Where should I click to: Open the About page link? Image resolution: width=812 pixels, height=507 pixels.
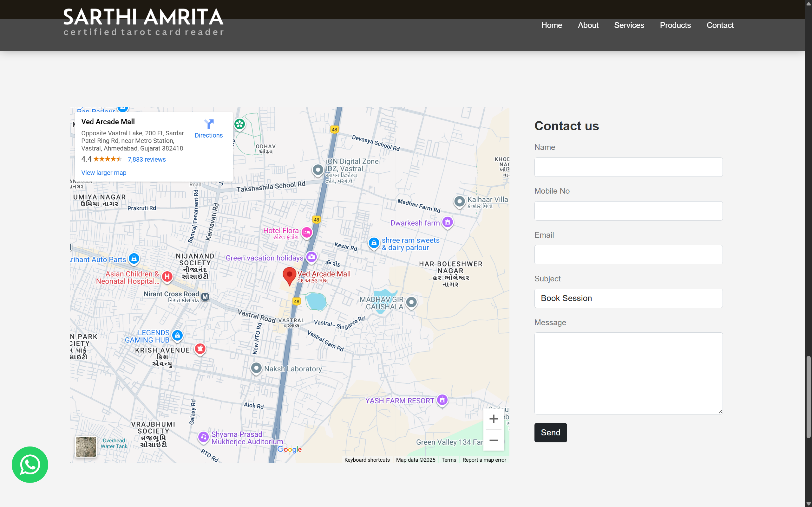click(x=588, y=25)
